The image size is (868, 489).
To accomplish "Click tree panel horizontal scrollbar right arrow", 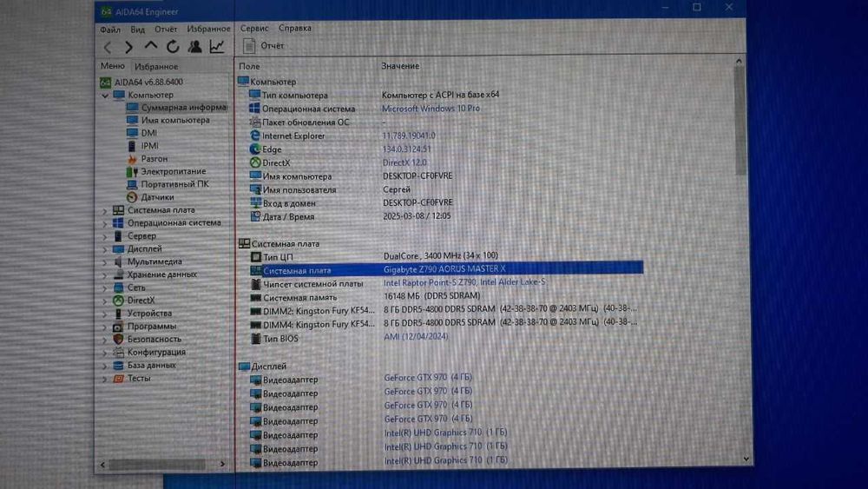I will coord(222,464).
